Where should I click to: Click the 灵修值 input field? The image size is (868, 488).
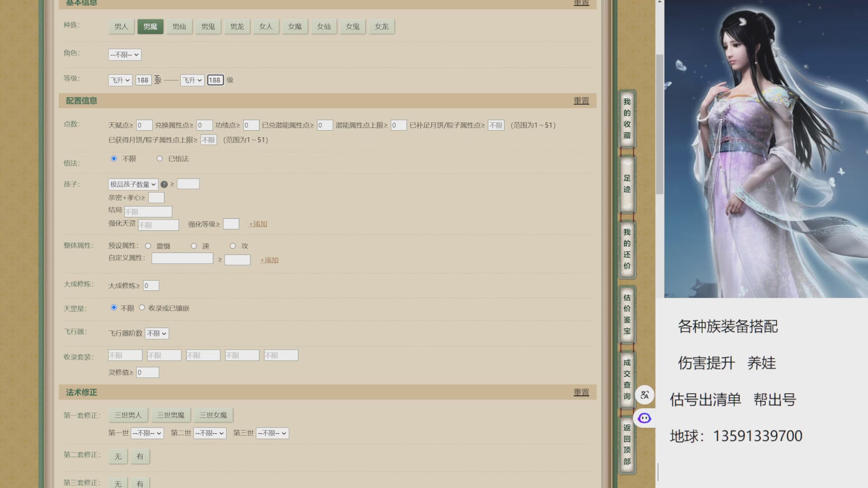[x=148, y=372]
